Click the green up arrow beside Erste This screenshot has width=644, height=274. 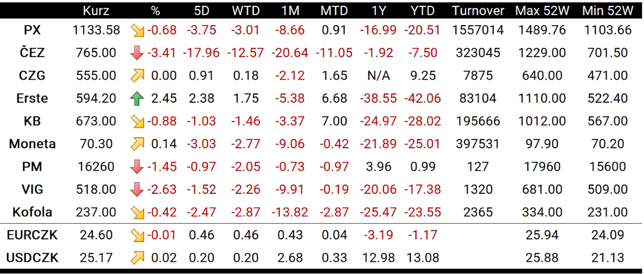coord(137,98)
